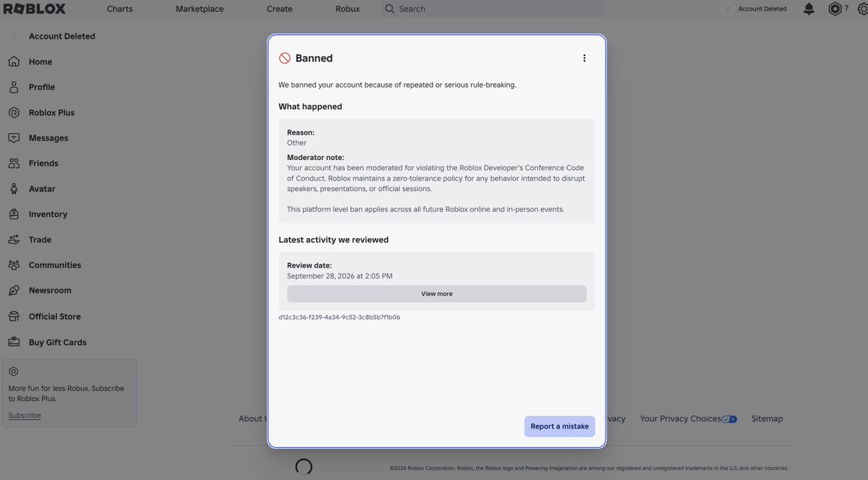The width and height of the screenshot is (868, 480).
Task: Click the ban reference ID text
Action: 339,317
